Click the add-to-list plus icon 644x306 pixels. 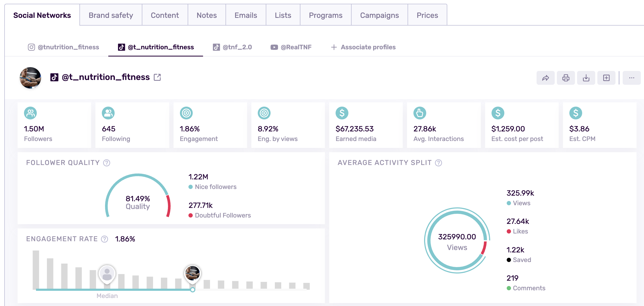click(606, 78)
